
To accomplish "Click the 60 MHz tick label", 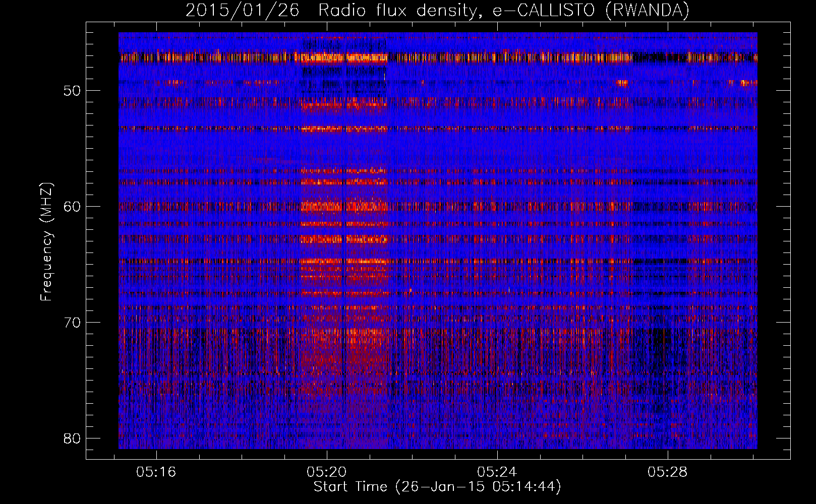I will click(72, 207).
